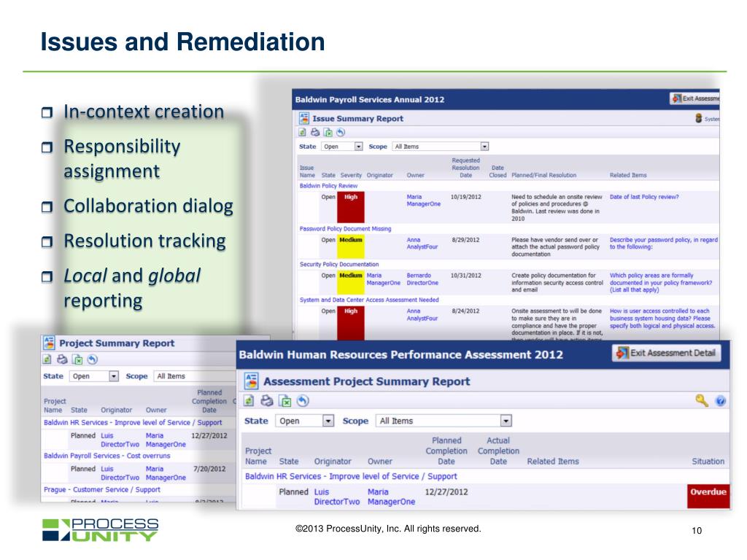Click 7/20/2012 date in Project Summary Report
Viewport: 747px width, 560px height.
209,469
